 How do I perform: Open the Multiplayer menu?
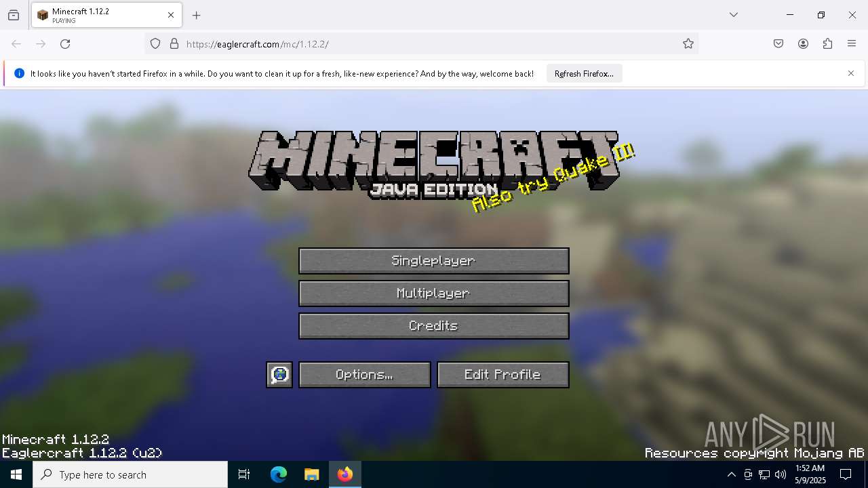434,293
